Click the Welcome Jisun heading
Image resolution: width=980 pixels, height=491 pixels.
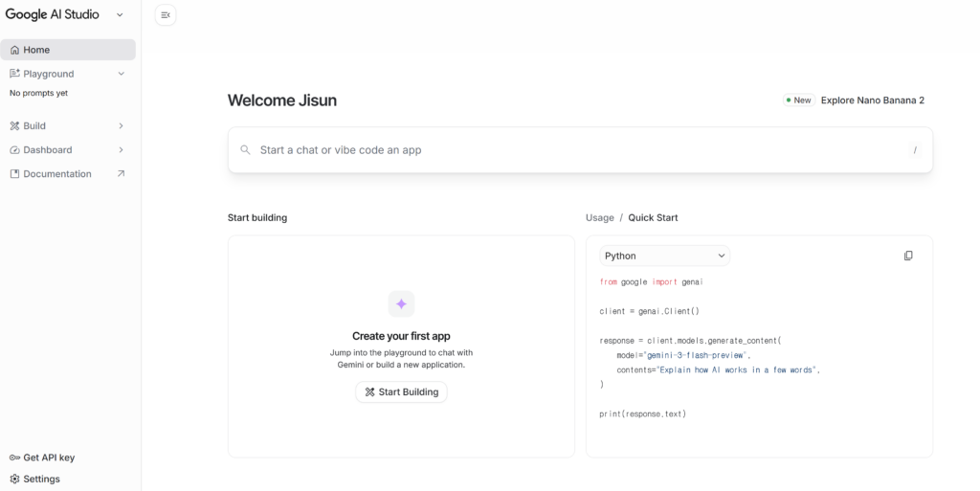(282, 100)
